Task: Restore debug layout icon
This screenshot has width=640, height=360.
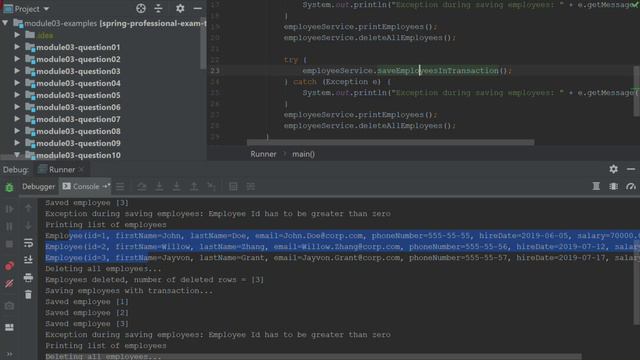Action: (x=9, y=327)
